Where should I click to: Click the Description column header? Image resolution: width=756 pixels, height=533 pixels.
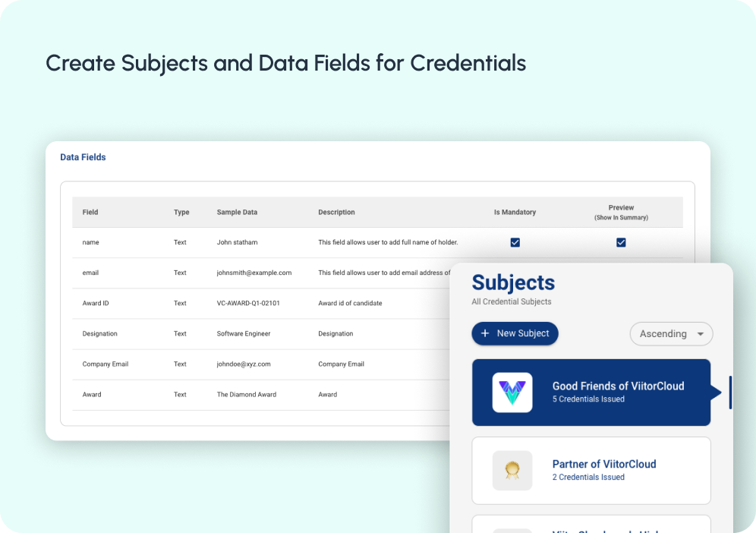click(336, 213)
